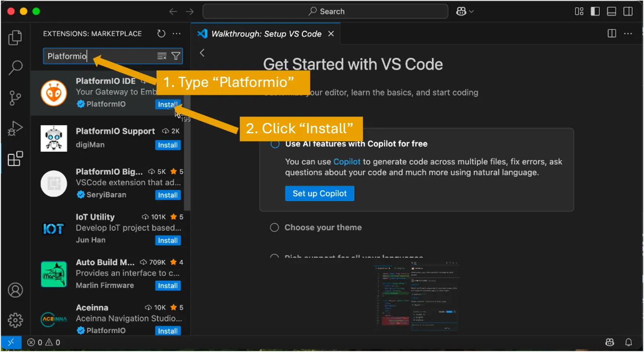Viewport: 644px width, 352px height.
Task: Click the remote window indicator in status bar
Action: [11, 342]
